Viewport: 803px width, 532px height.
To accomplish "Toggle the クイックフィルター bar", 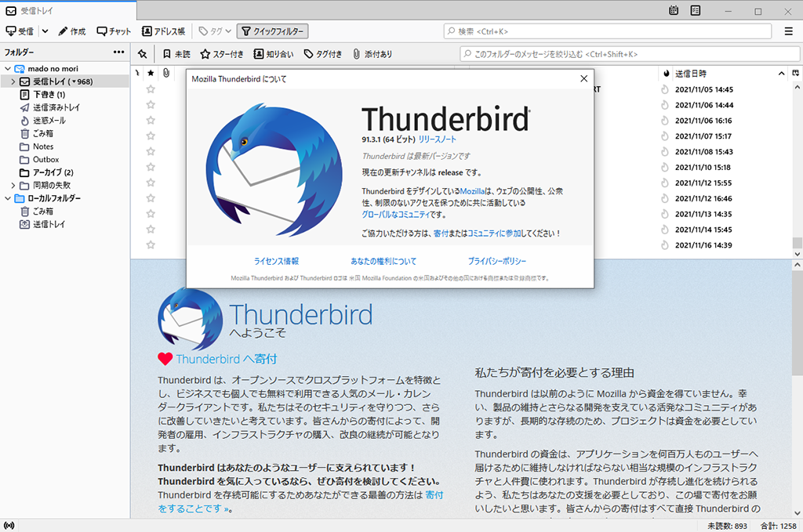I will tap(271, 31).
